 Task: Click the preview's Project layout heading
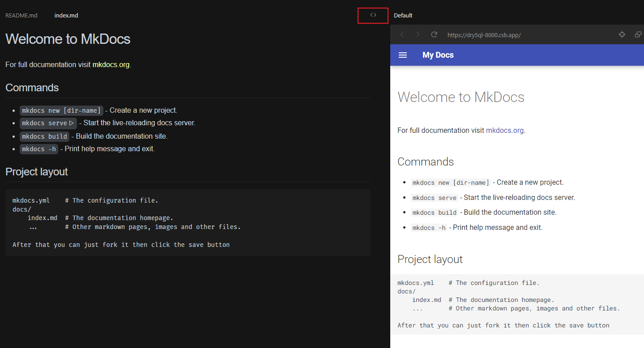pos(430,259)
